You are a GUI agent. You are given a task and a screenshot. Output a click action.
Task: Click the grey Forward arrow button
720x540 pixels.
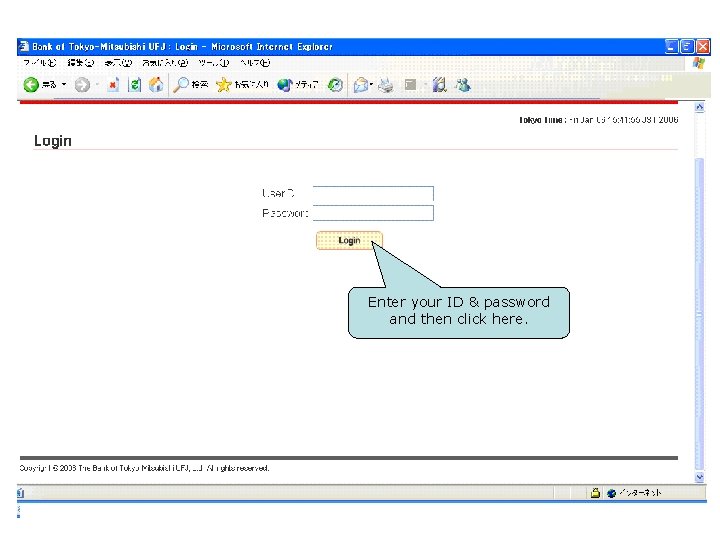coord(82,85)
